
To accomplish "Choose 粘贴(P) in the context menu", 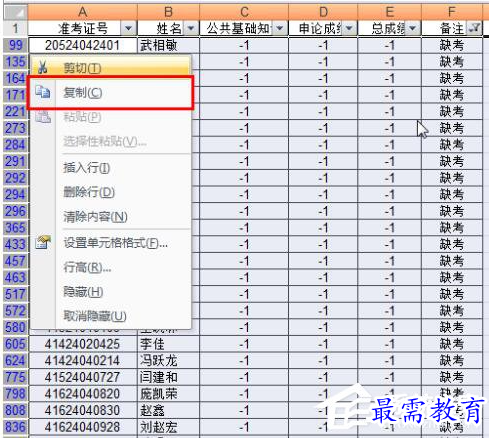I will click(x=111, y=117).
